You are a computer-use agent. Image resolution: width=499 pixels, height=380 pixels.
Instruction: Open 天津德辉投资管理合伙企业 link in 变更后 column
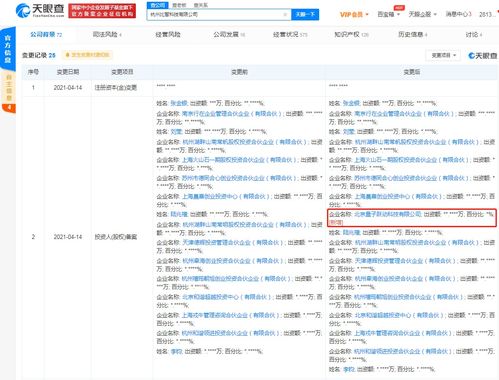pyautogui.click(x=406, y=261)
